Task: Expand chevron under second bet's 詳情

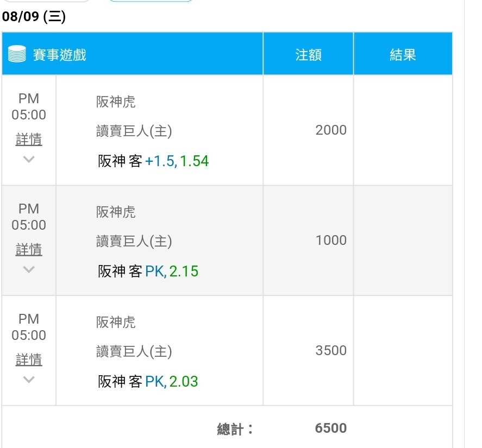Action: tap(29, 269)
